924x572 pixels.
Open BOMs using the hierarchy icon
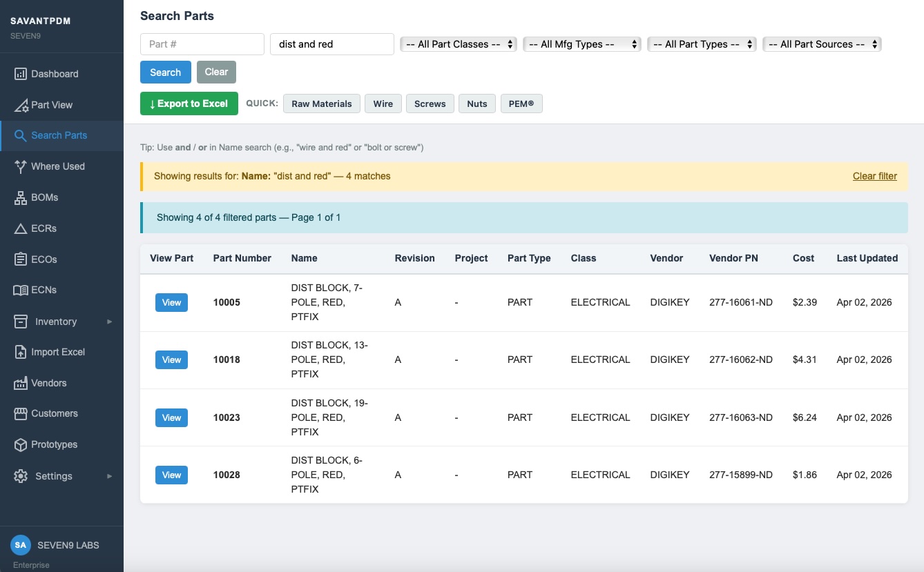point(20,197)
